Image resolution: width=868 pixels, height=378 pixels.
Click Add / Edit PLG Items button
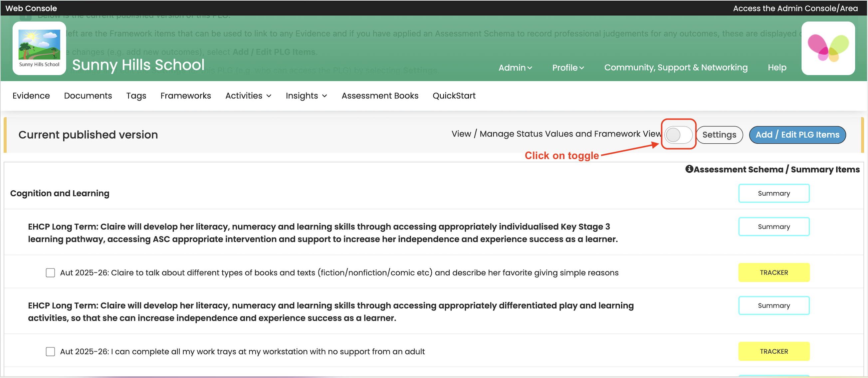pyautogui.click(x=797, y=134)
